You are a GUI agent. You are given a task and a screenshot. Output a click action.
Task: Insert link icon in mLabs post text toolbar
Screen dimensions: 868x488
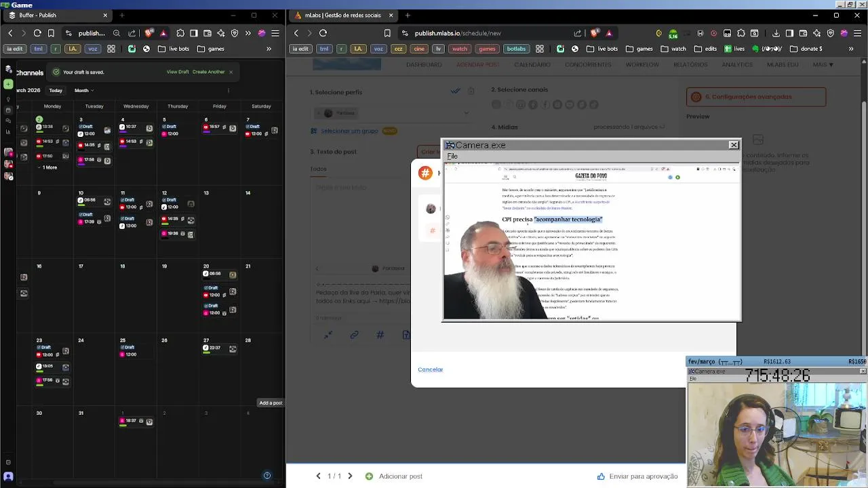coord(354,335)
